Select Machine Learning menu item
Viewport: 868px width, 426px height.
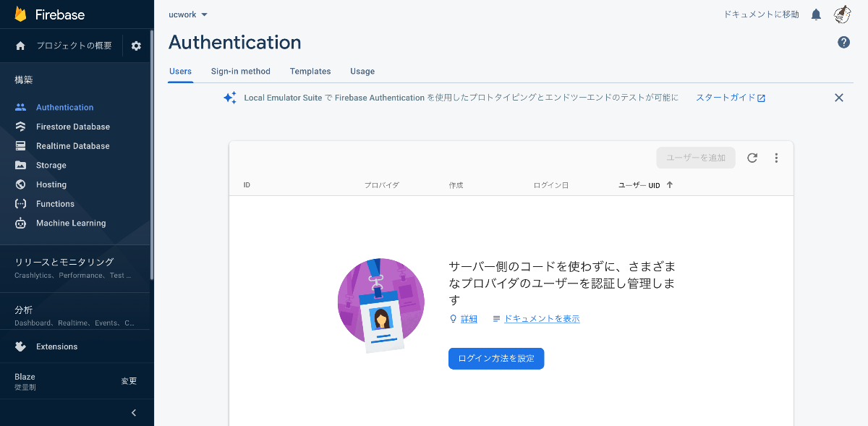click(71, 223)
